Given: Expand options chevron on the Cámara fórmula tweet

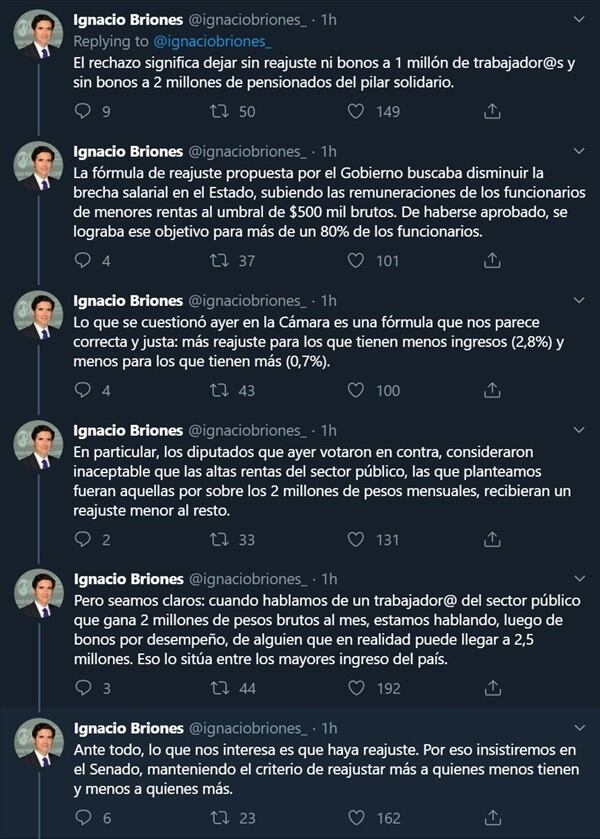Looking at the screenshot, I should click(579, 301).
